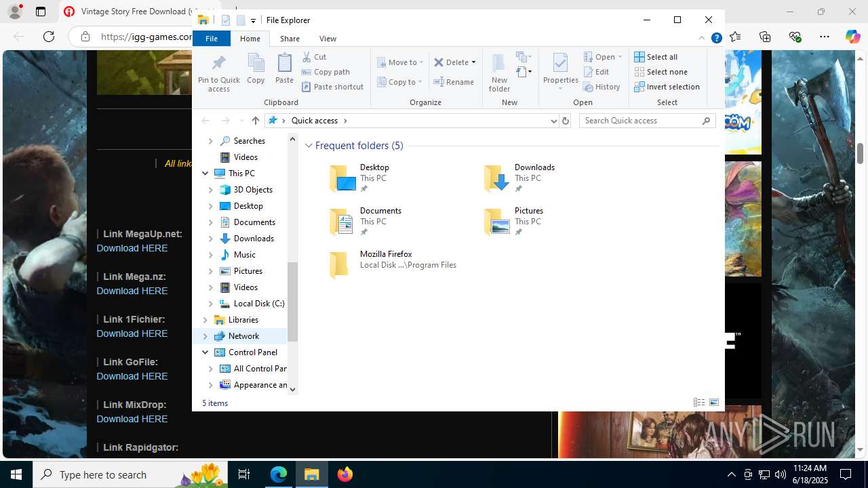Viewport: 868px width, 488px height.
Task: Click taskbar search box
Action: click(x=132, y=474)
